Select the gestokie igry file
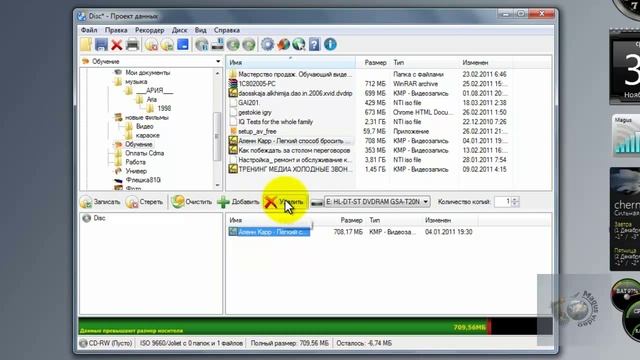The image size is (640, 360). [x=255, y=112]
